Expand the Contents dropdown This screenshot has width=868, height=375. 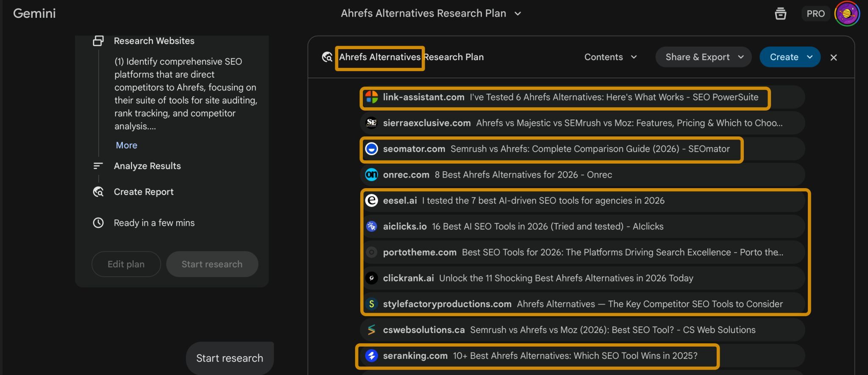[610, 57]
